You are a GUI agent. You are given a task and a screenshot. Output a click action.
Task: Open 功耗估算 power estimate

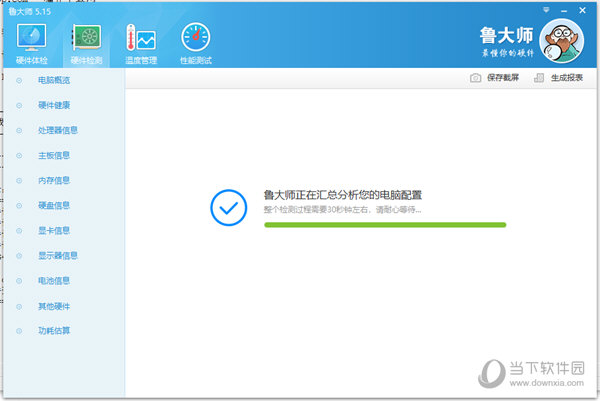pyautogui.click(x=54, y=331)
